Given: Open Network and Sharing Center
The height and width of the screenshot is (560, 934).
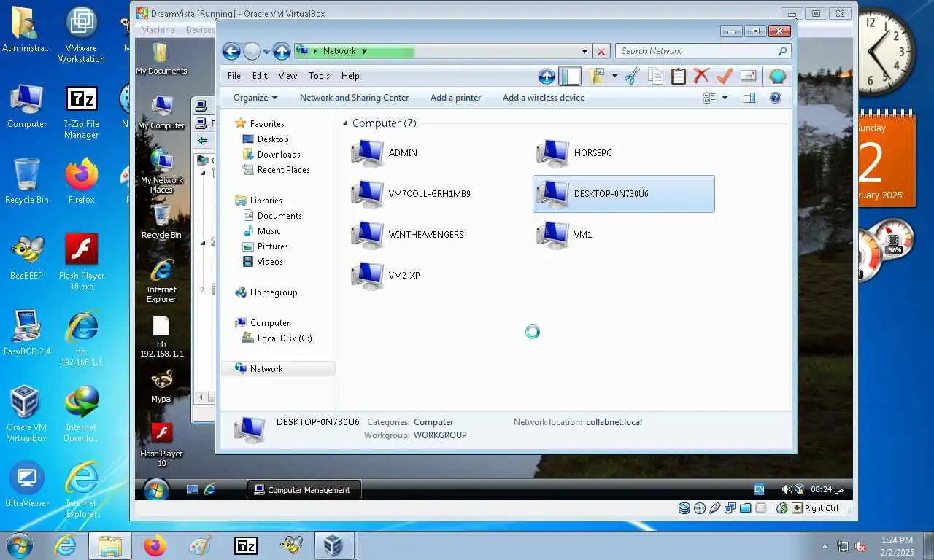Looking at the screenshot, I should [354, 98].
